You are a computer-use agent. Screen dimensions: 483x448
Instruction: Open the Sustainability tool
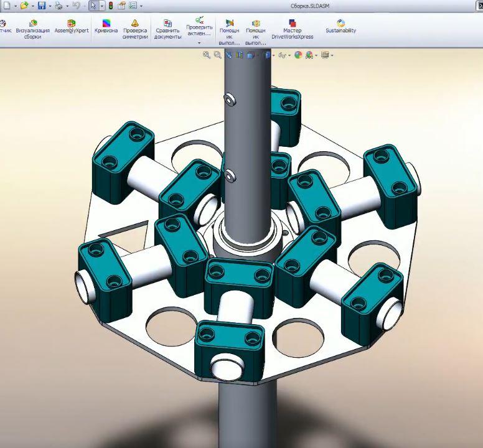click(x=340, y=26)
